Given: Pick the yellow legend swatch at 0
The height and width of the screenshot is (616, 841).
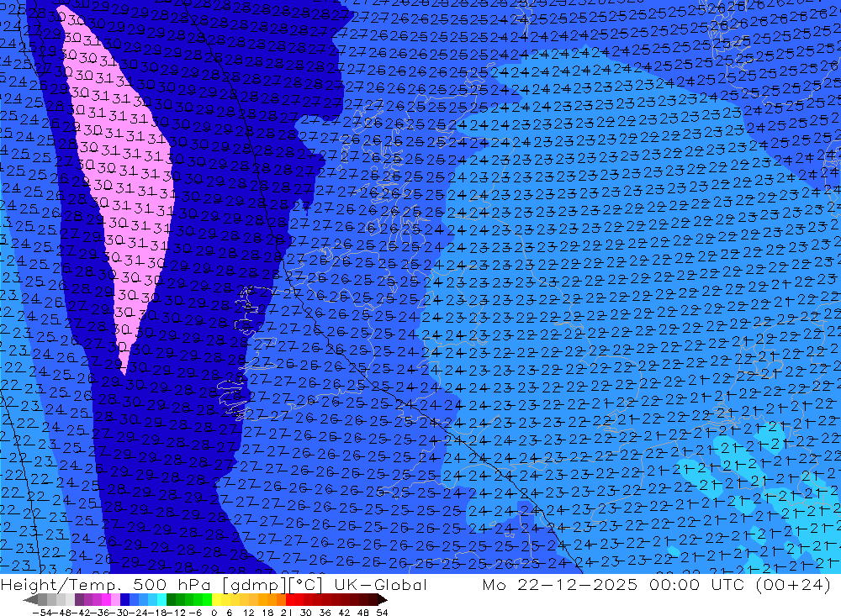Looking at the screenshot, I should pyautogui.click(x=216, y=599).
